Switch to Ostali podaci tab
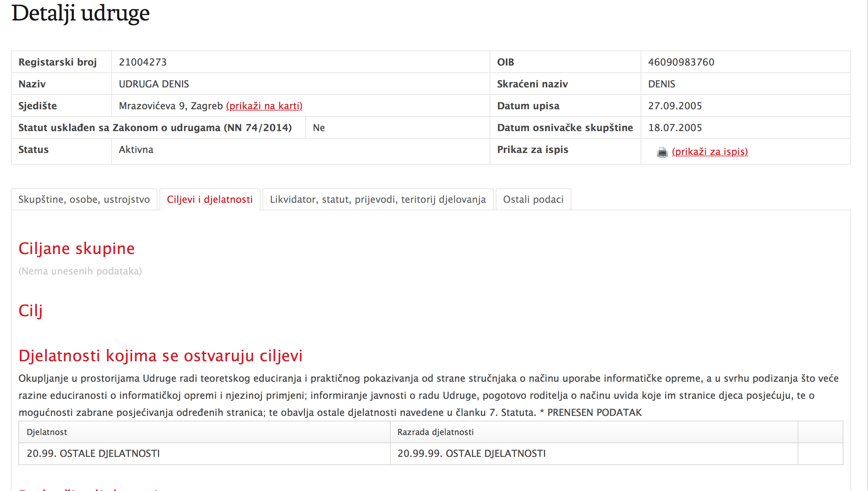This screenshot has width=868, height=491. coord(533,199)
